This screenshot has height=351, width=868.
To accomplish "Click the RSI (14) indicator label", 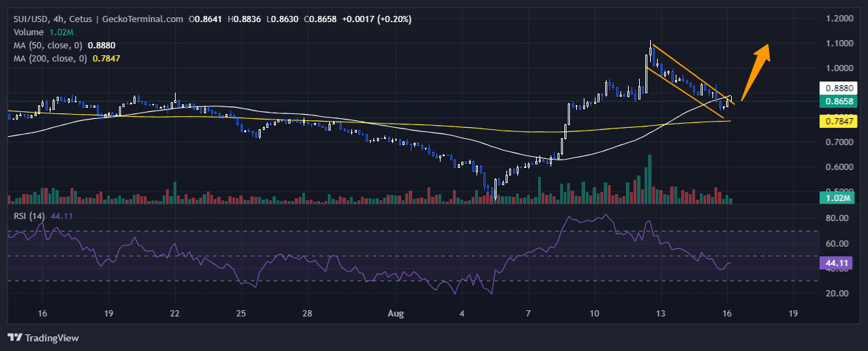I will 30,216.
